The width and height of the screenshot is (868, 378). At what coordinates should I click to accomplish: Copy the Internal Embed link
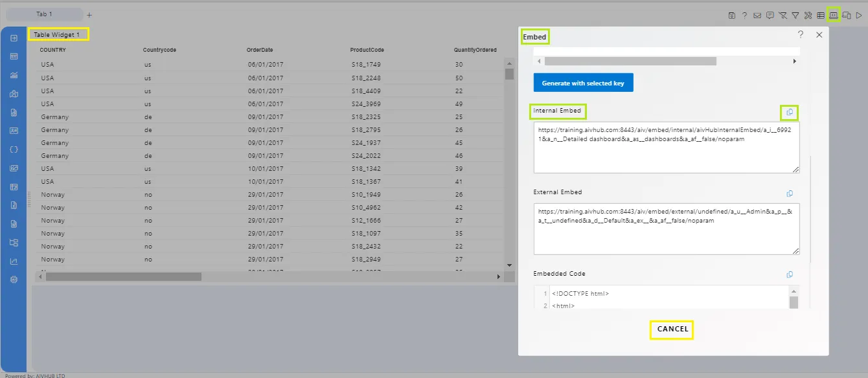[790, 112]
